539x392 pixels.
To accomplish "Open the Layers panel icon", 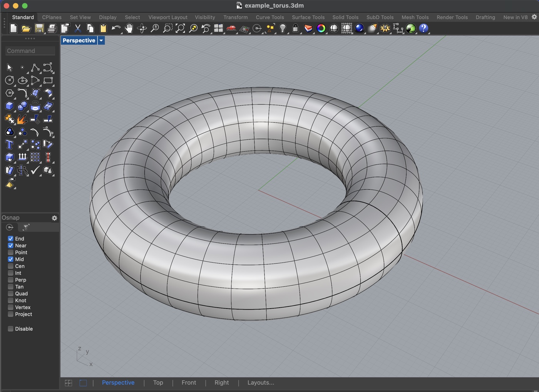I will pyautogui.click(x=308, y=28).
